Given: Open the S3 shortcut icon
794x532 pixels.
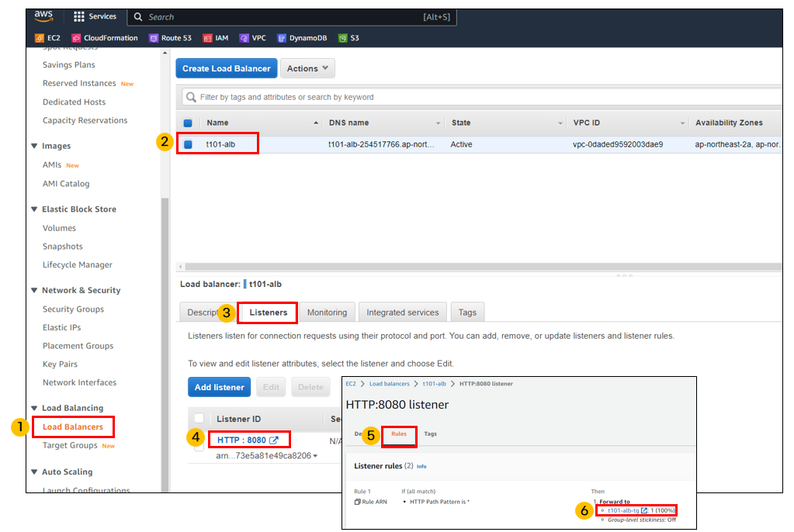Looking at the screenshot, I should tap(343, 38).
